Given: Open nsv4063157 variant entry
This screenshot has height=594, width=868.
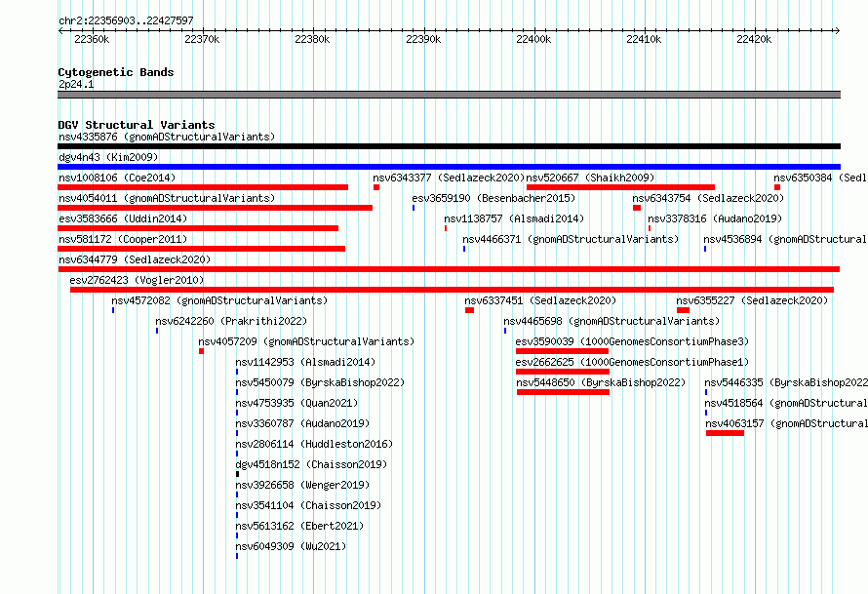Looking at the screenshot, I should 787,423.
